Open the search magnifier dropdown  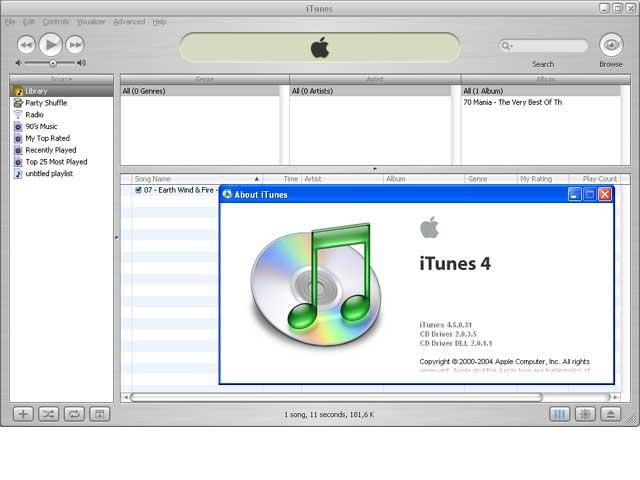coord(506,45)
